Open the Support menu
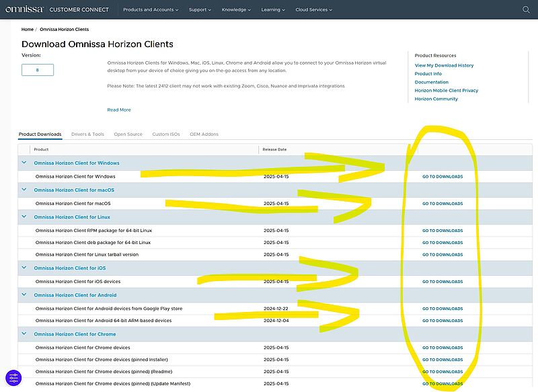 point(200,9)
